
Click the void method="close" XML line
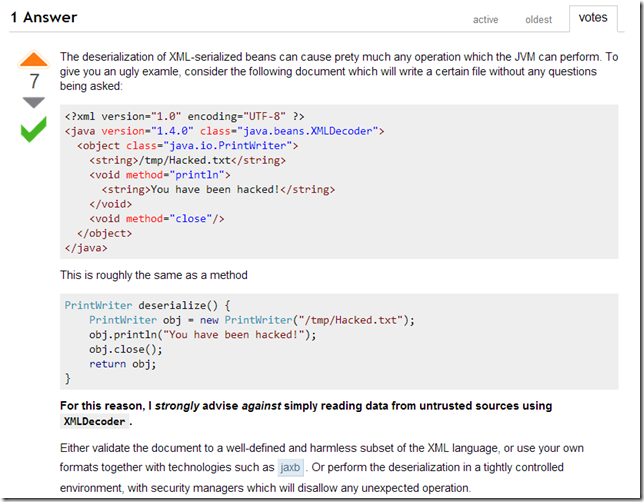click(x=157, y=218)
